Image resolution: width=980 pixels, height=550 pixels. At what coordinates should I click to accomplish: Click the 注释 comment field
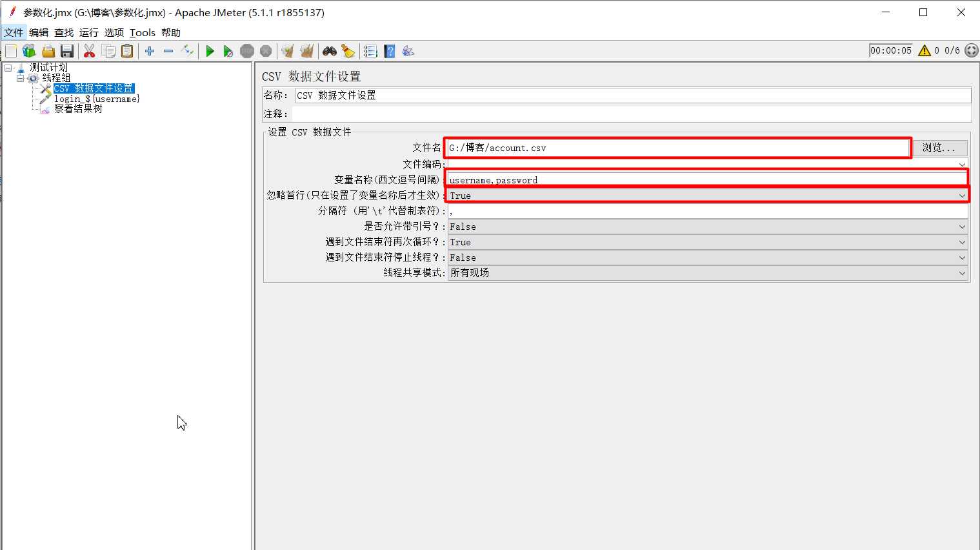(x=632, y=114)
